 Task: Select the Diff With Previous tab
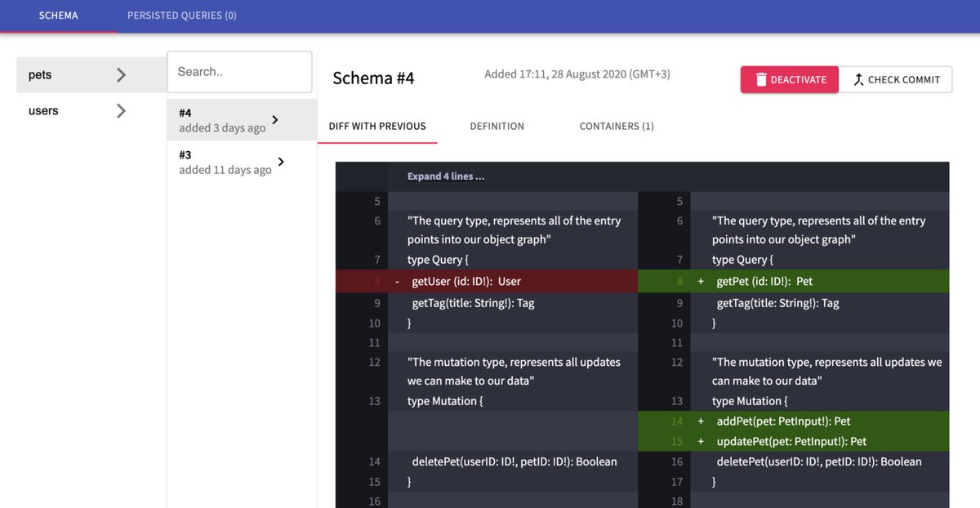coord(377,127)
